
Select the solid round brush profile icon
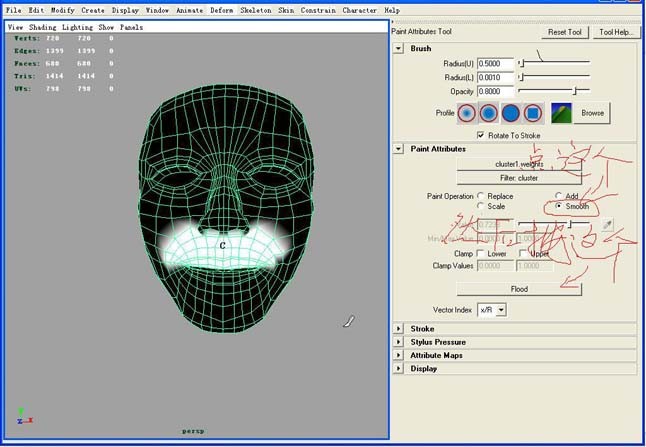tap(510, 113)
